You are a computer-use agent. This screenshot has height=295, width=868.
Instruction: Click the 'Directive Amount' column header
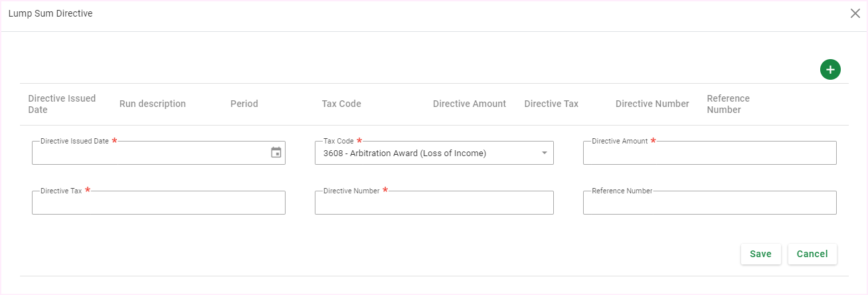pos(470,104)
